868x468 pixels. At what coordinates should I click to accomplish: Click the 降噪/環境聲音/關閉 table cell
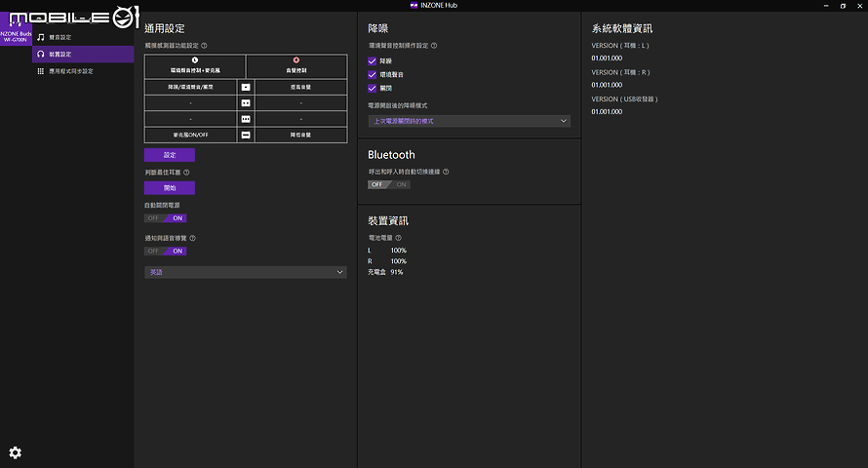pos(190,87)
